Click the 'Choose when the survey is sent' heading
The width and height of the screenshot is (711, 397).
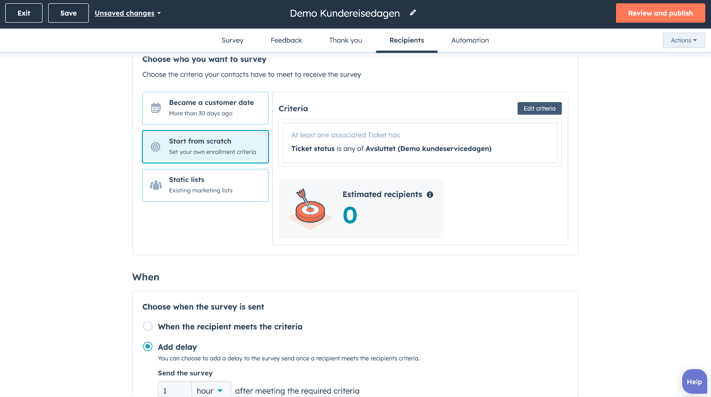(203, 307)
